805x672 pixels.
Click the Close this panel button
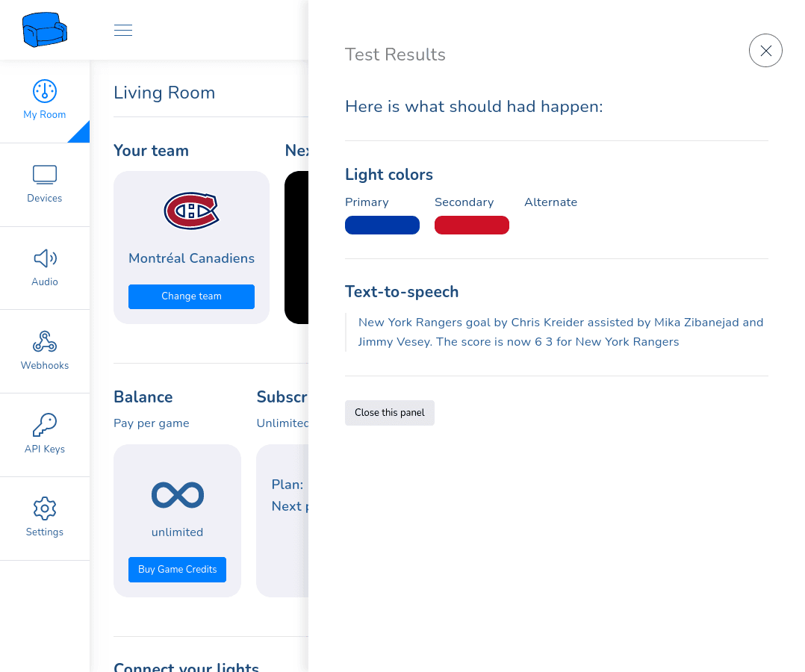[x=390, y=413]
